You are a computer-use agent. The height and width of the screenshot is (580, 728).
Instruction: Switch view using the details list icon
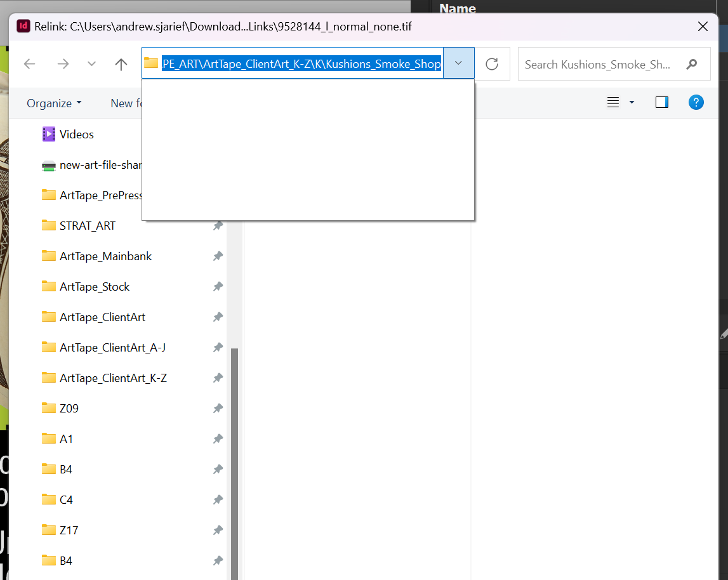pos(613,102)
